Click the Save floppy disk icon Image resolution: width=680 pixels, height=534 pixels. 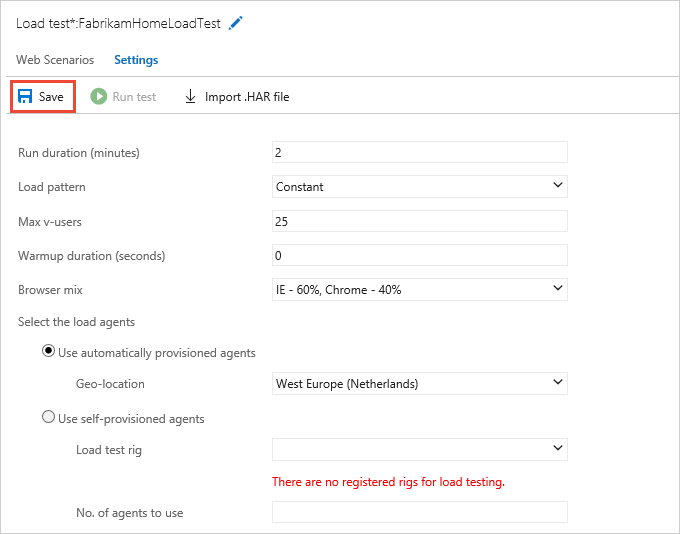25,97
